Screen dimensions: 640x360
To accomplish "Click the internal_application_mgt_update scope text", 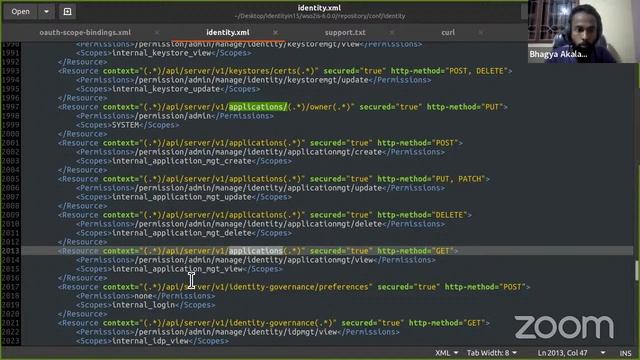I will point(182,197).
